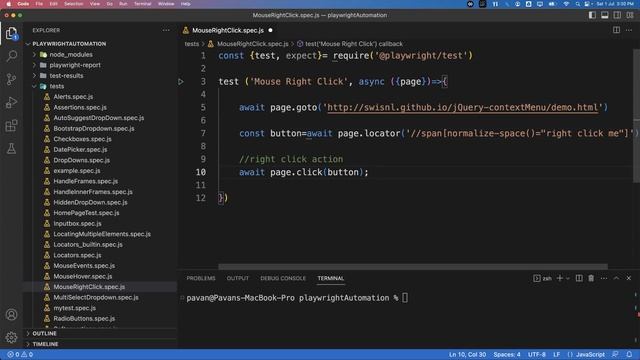
Task: Change cursor position Ln 10, Col 30
Action: 467,354
